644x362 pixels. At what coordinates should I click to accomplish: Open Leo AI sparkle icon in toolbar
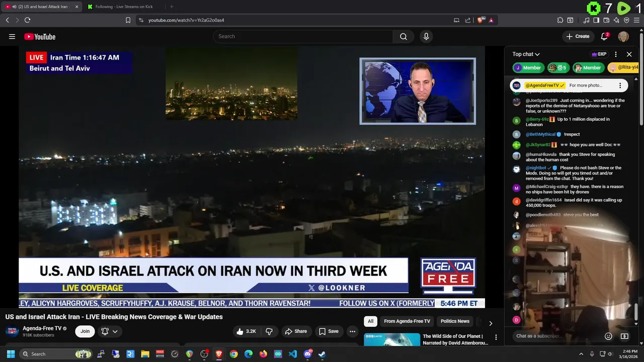616,20
